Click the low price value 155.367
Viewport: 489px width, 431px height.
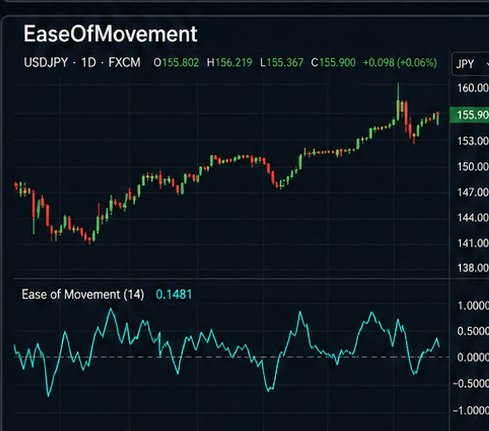285,62
